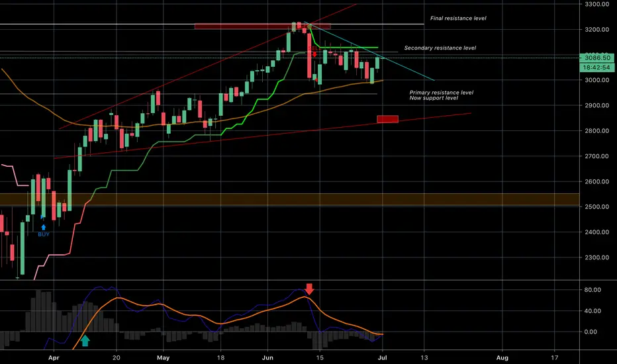Click the 40.00 oscillator axis label
The height and width of the screenshot is (364, 617).
click(593, 311)
